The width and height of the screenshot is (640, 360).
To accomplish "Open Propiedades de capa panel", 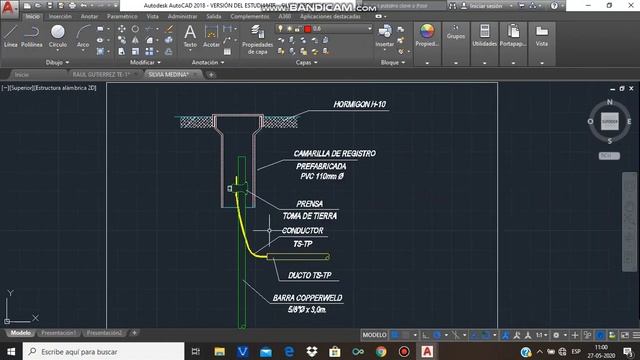I will pos(257,39).
